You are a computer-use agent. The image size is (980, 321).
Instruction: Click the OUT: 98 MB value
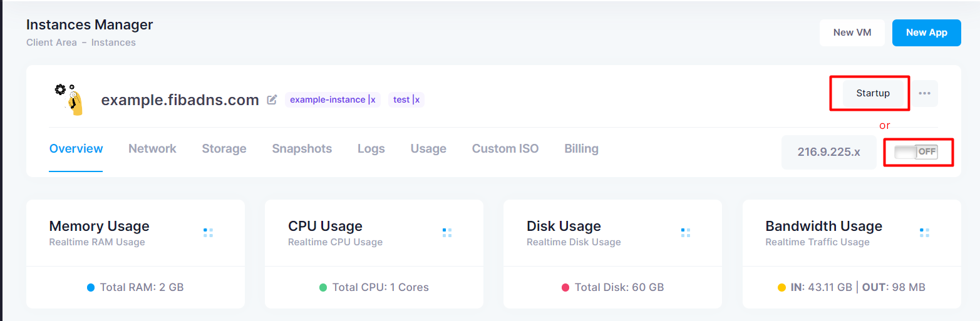(x=894, y=288)
